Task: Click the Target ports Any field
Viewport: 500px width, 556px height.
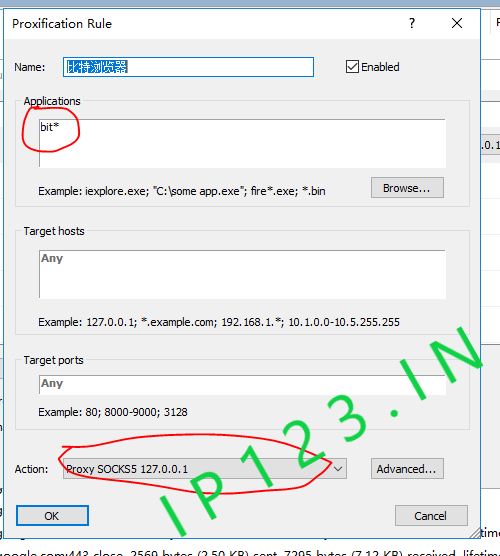Action: [242, 385]
